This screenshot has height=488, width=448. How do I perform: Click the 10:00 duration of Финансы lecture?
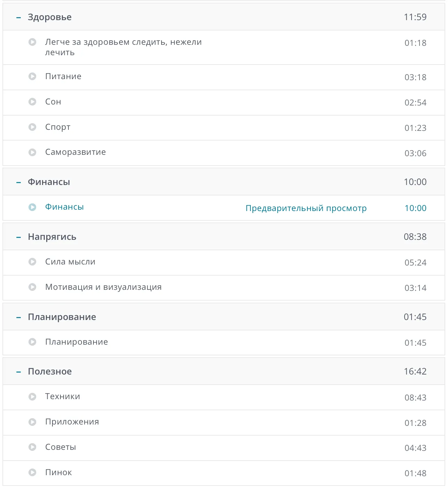point(415,208)
